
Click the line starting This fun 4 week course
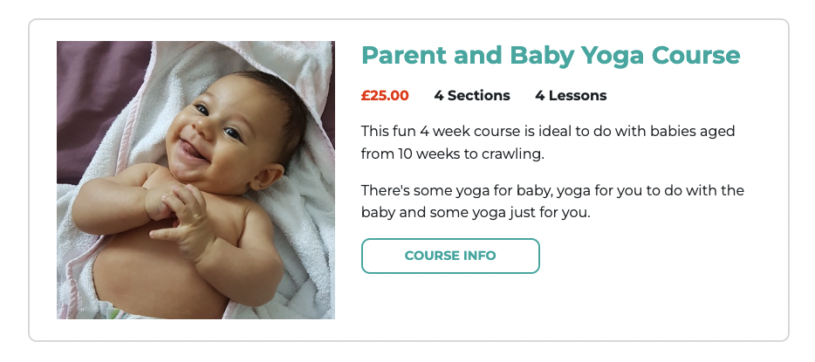click(x=548, y=131)
